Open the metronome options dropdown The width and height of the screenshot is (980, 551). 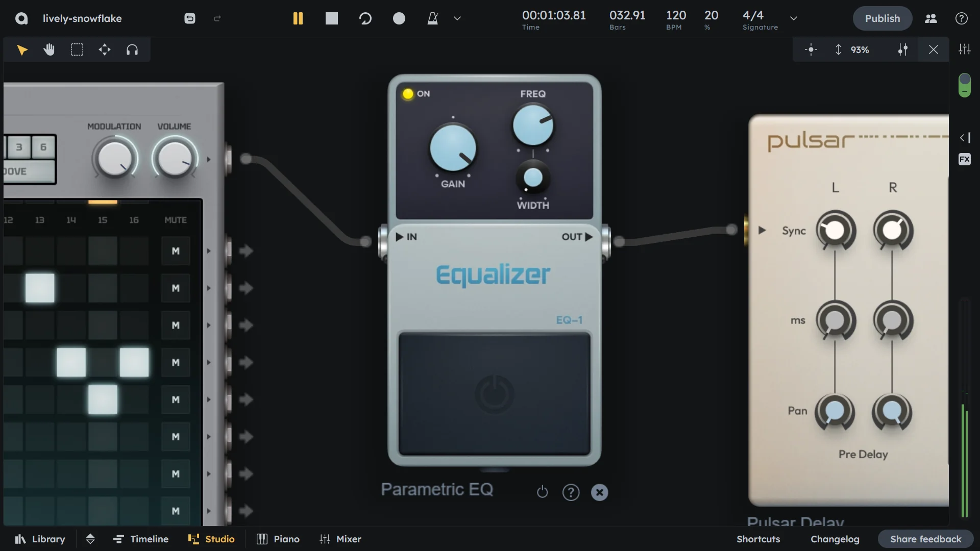pyautogui.click(x=457, y=18)
